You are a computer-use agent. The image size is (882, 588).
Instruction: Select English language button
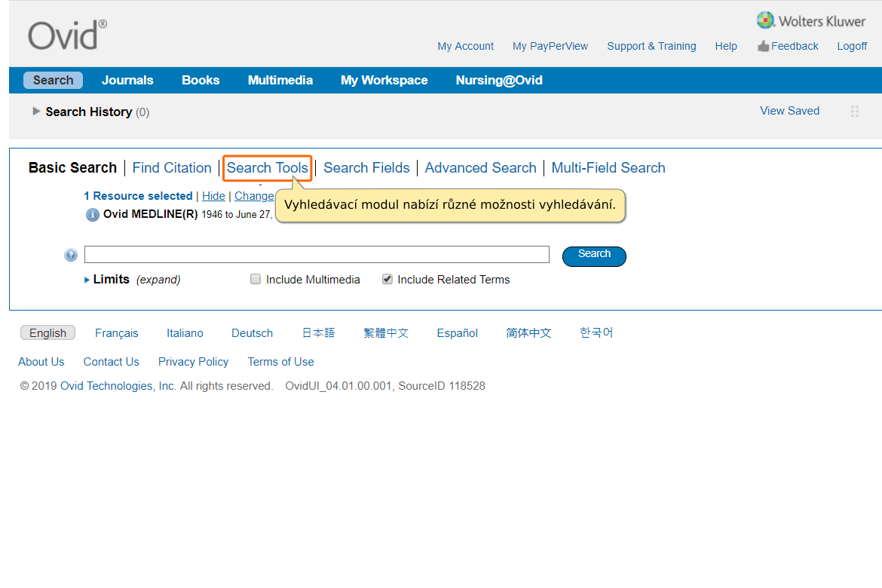tap(47, 332)
